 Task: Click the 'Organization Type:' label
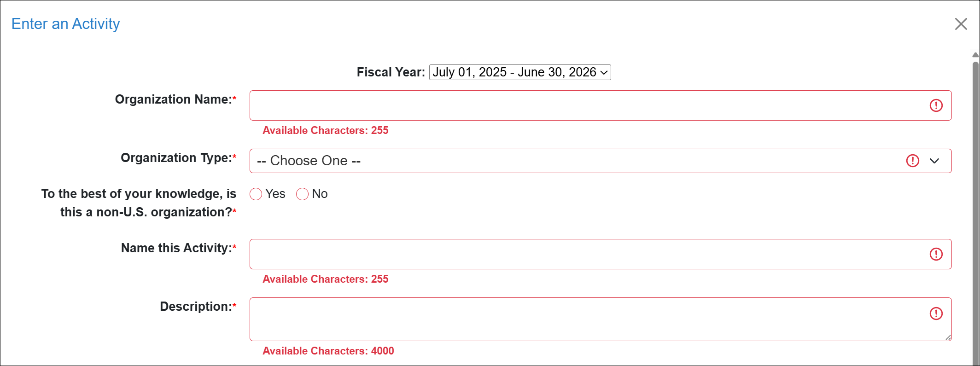pos(176,158)
